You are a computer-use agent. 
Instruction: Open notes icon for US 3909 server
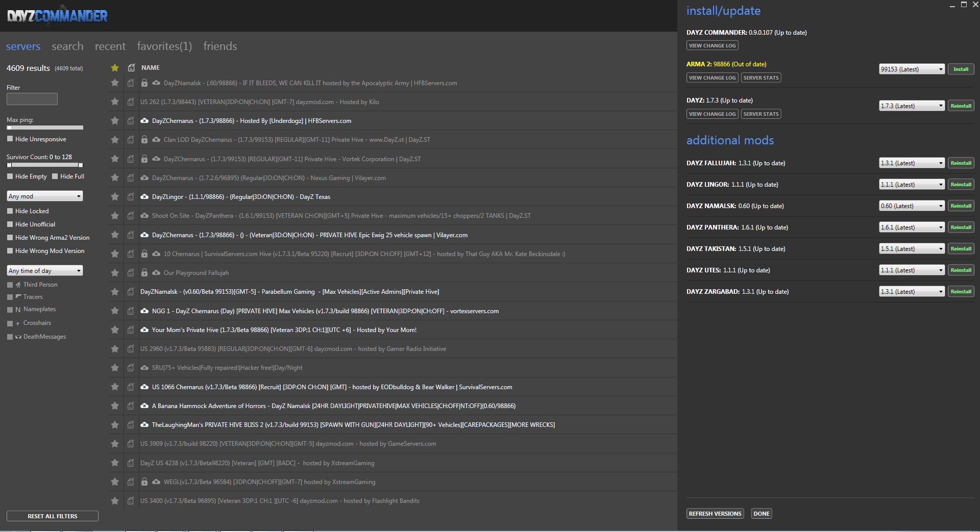tap(131, 444)
